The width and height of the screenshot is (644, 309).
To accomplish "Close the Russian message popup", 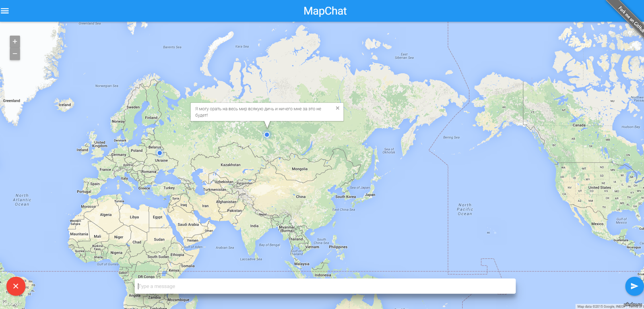I will pyautogui.click(x=337, y=108).
